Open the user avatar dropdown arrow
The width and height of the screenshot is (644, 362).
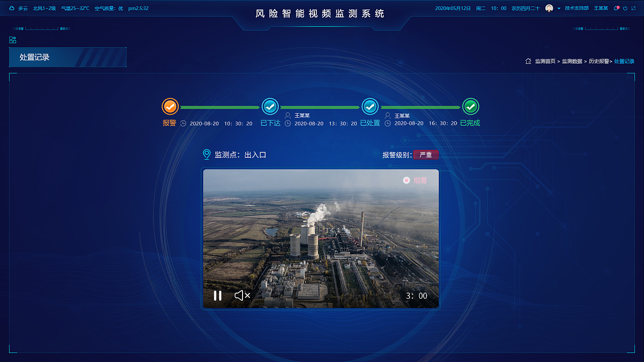pos(559,8)
